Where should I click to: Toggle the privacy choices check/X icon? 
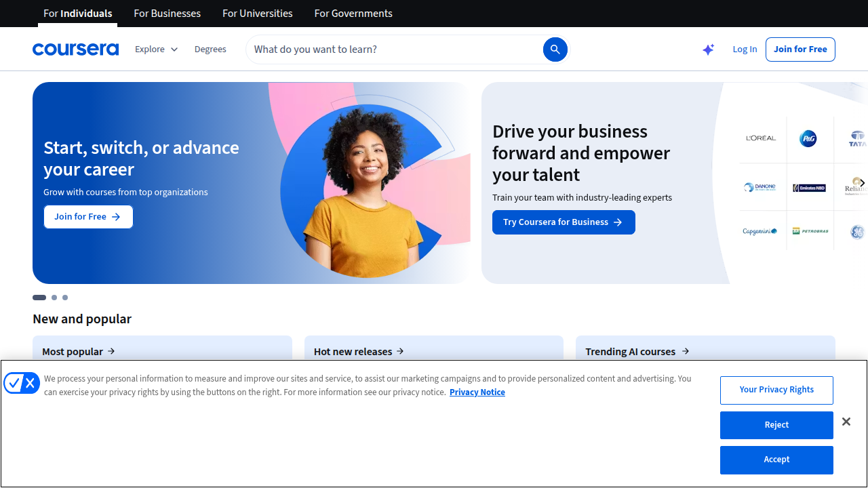pos(22,384)
